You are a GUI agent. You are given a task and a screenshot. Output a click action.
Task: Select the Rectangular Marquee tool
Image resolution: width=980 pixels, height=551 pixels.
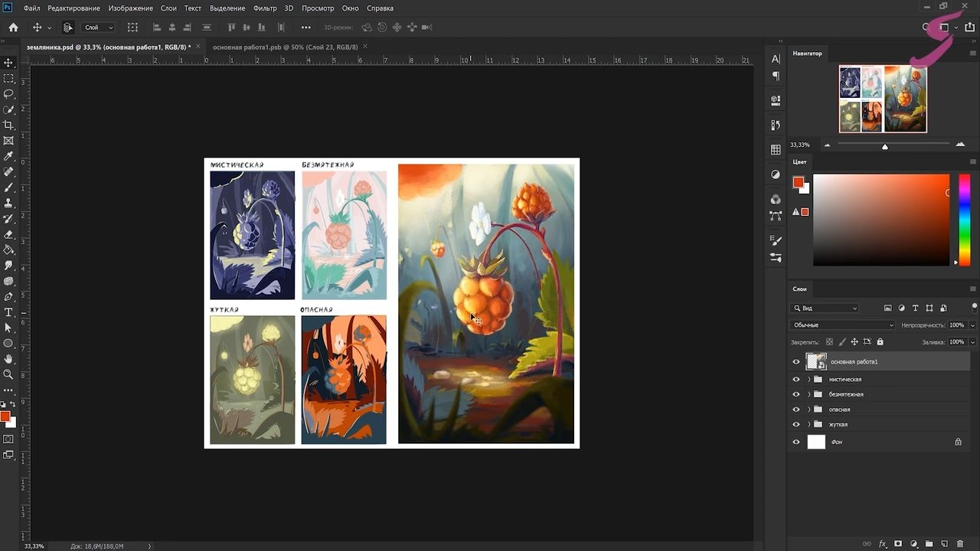coord(8,78)
